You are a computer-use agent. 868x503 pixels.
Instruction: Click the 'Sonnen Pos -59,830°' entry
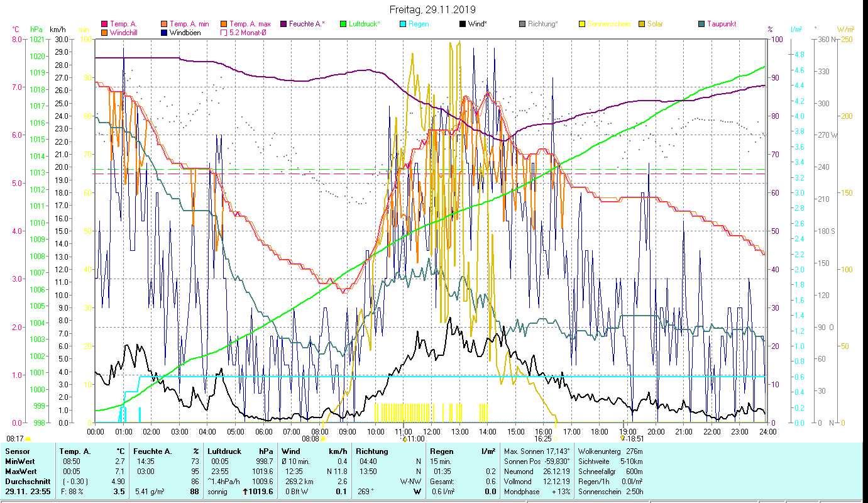[x=537, y=462]
